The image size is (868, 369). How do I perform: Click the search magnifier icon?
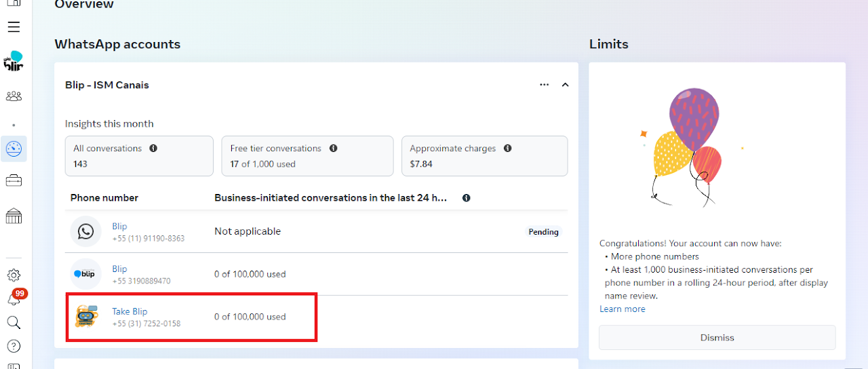[14, 322]
